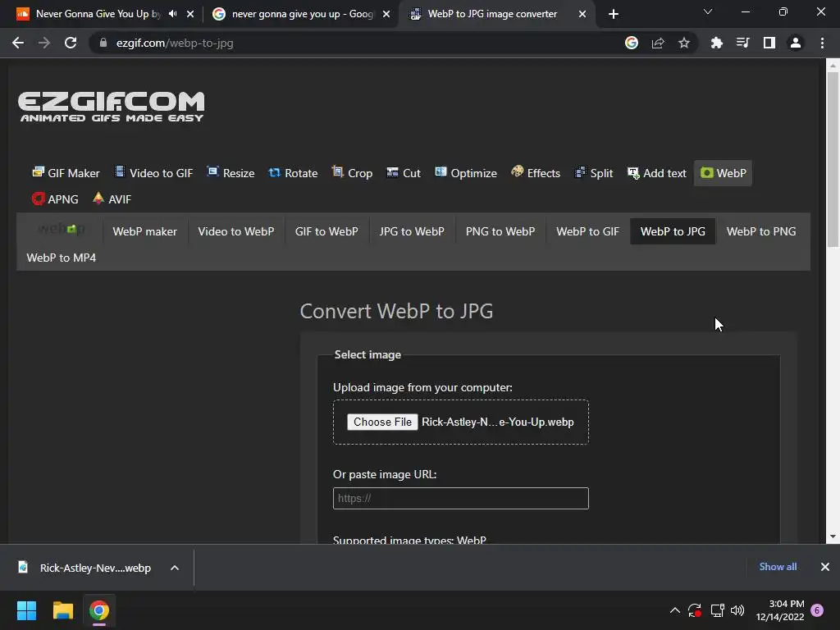The width and height of the screenshot is (840, 630).
Task: View site information via the lock icon
Action: [x=103, y=43]
